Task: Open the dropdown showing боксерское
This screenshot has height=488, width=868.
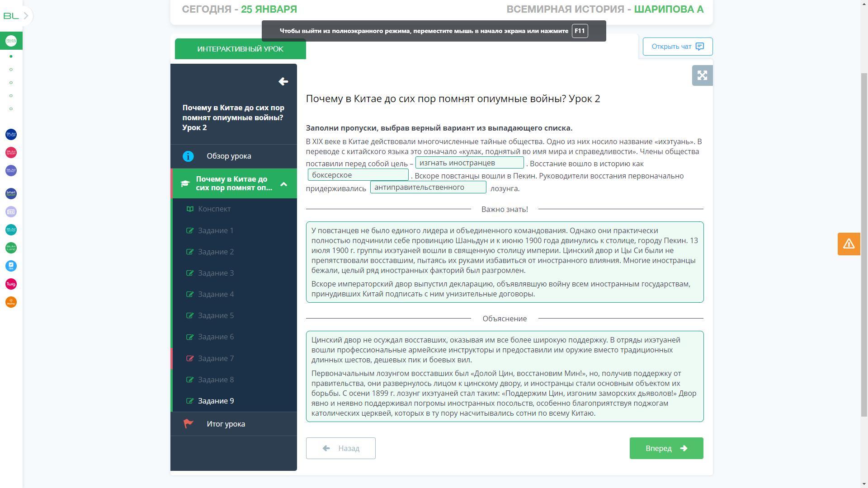Action: (x=358, y=175)
